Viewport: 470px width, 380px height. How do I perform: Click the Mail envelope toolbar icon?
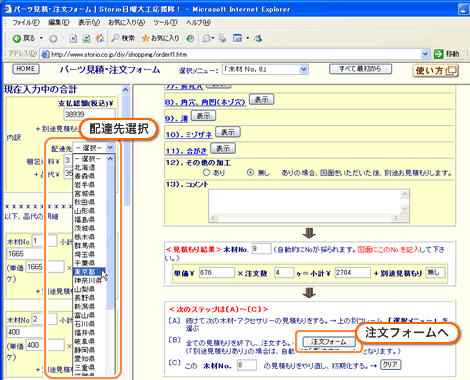(207, 39)
